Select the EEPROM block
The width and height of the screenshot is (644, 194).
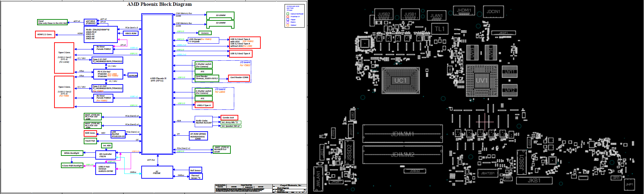coord(133,75)
